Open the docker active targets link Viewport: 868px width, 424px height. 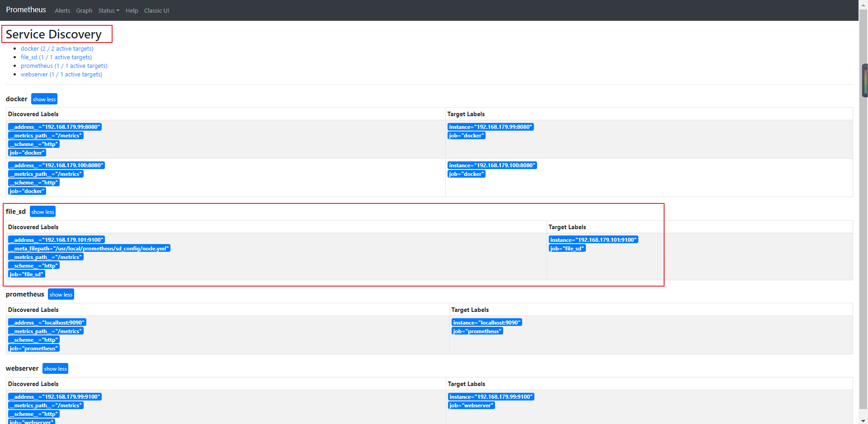click(x=57, y=48)
